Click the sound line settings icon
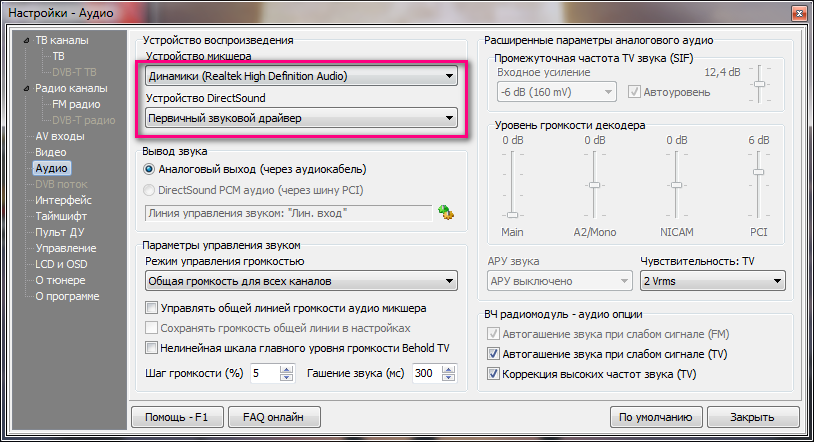The image size is (814, 442). 445,212
